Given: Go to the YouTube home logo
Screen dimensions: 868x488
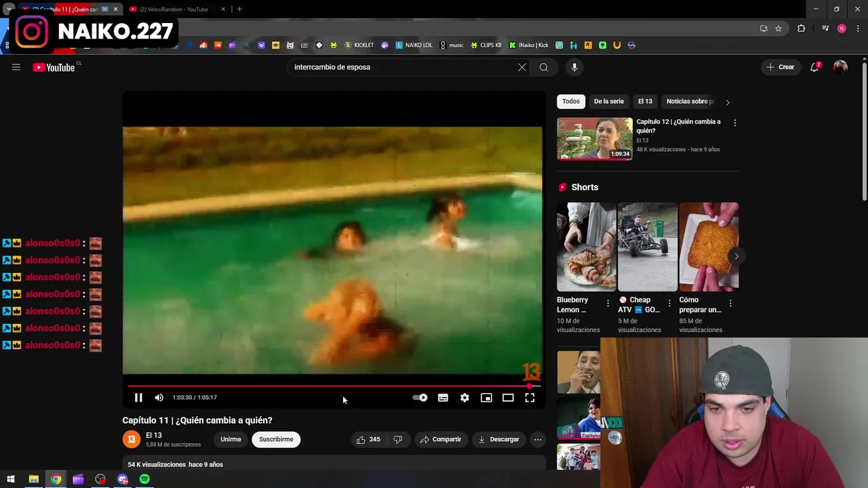Looking at the screenshot, I should pyautogui.click(x=54, y=67).
